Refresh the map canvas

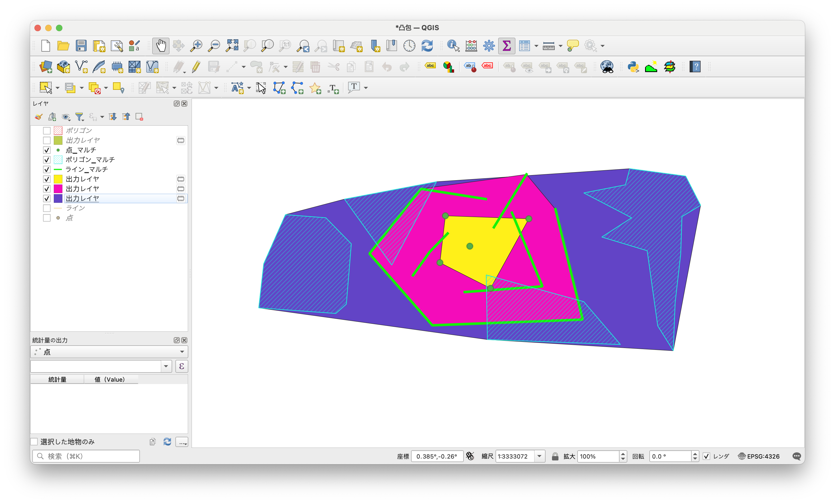click(427, 45)
